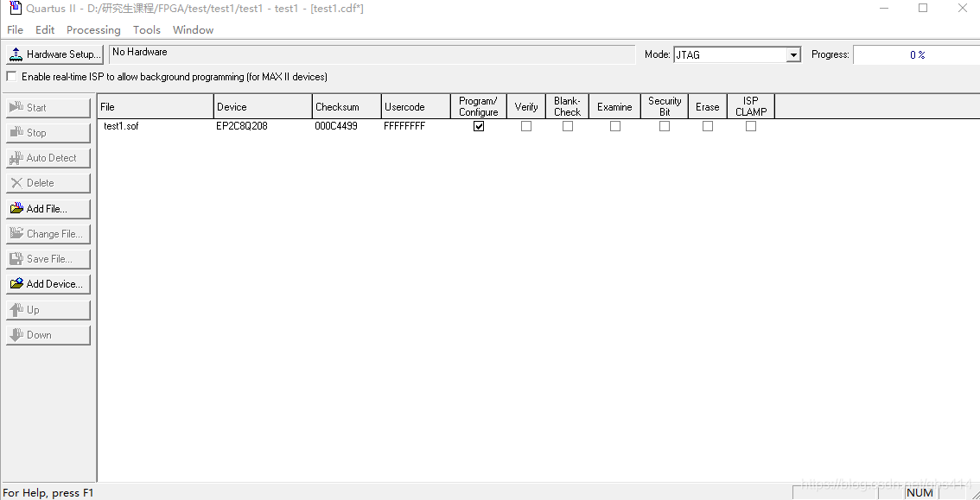Image resolution: width=980 pixels, height=500 pixels.
Task: Click the Checksum column header
Action: pos(347,107)
